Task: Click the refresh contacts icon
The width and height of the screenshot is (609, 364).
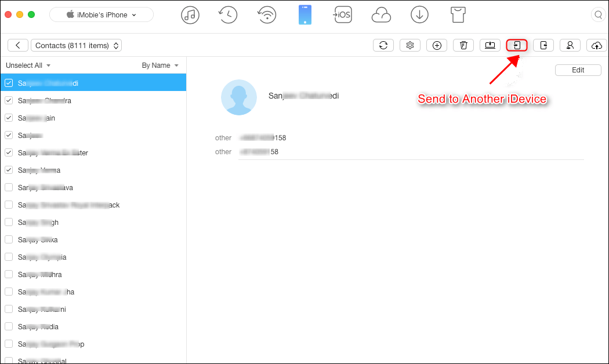Action: (x=383, y=45)
